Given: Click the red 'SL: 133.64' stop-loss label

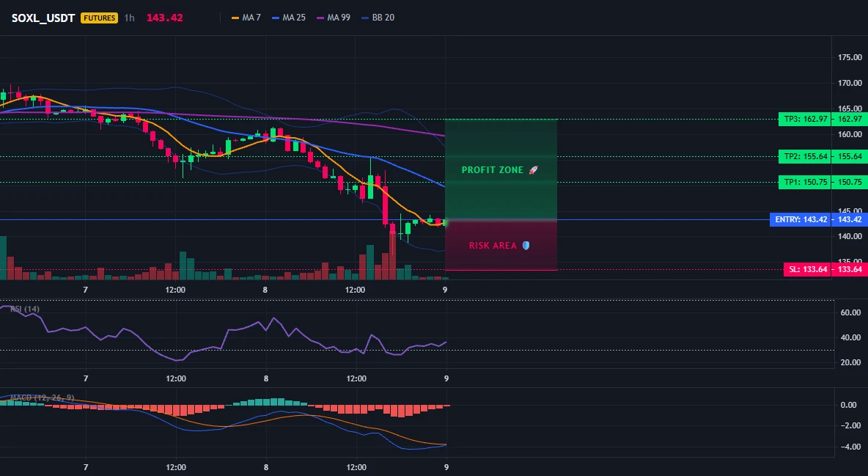Looking at the screenshot, I should (x=808, y=270).
